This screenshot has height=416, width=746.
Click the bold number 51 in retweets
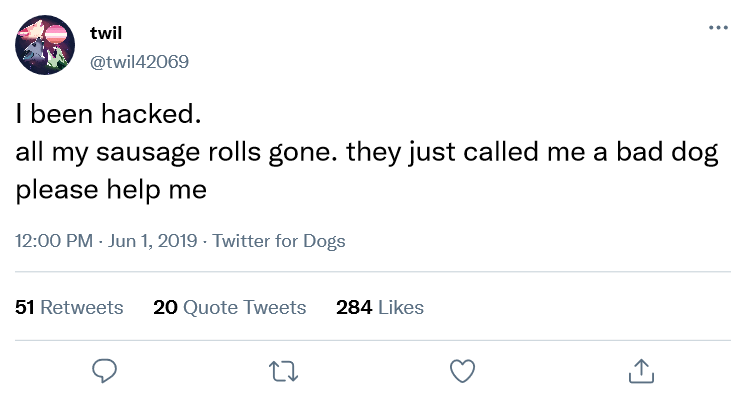point(25,307)
